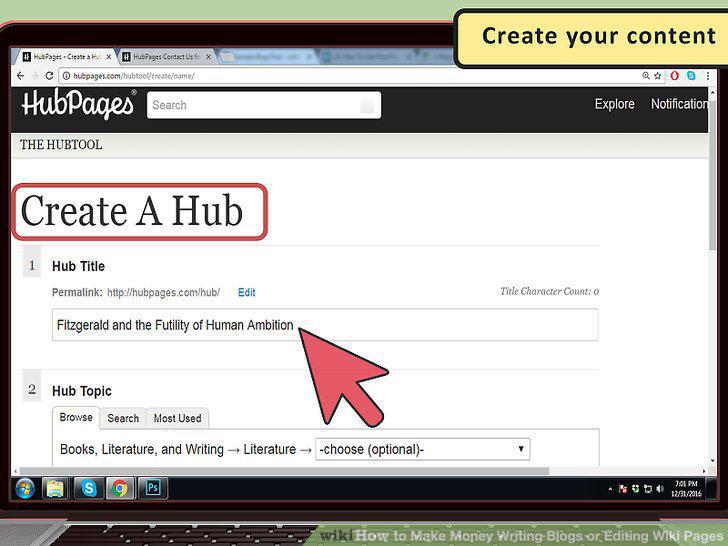Open Photoshop from the taskbar

(153, 488)
